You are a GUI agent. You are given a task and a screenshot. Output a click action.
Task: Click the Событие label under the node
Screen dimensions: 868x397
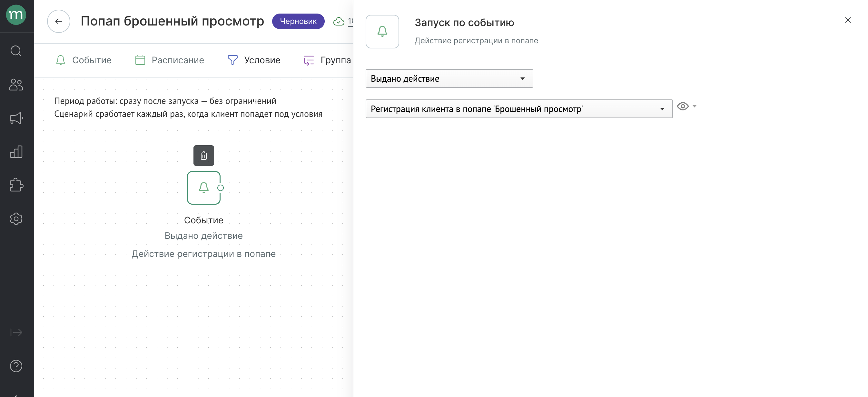(203, 220)
